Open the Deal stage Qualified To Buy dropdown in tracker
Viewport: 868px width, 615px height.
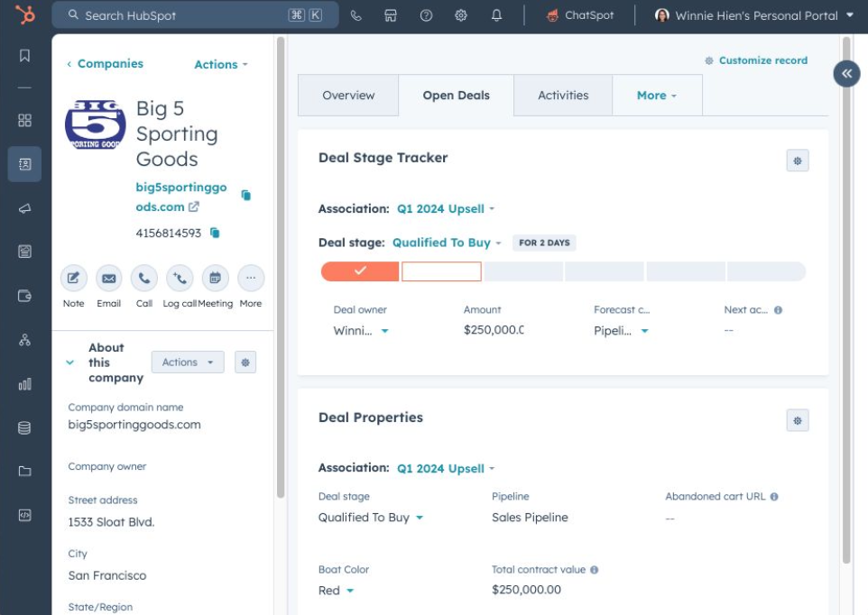click(447, 243)
